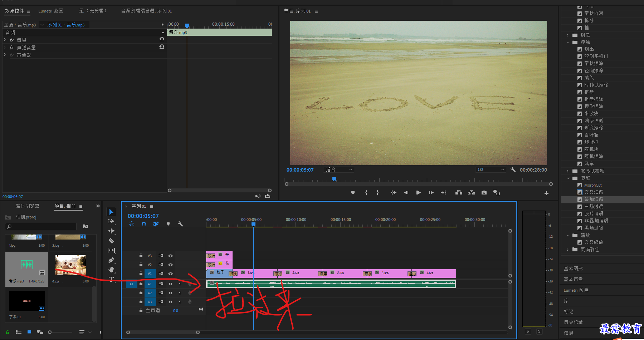Screen dimensions: 644x340
Task: Go to Out point
Action: 443,193
